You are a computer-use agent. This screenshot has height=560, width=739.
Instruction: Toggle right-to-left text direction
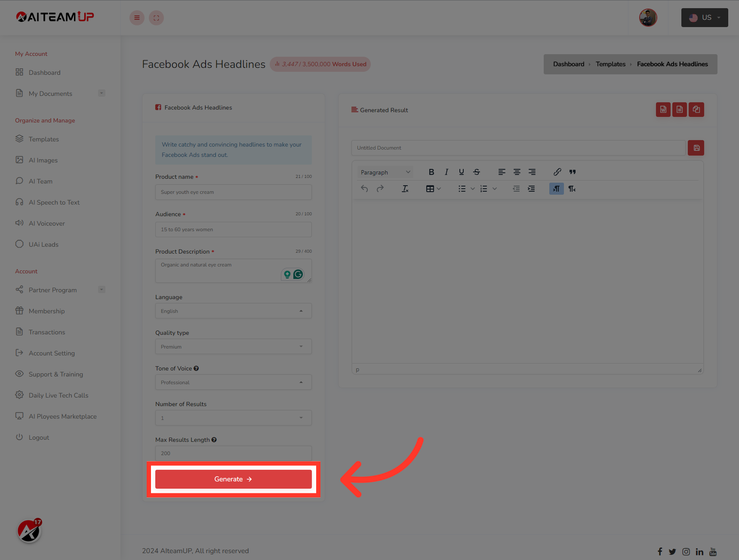pos(572,189)
